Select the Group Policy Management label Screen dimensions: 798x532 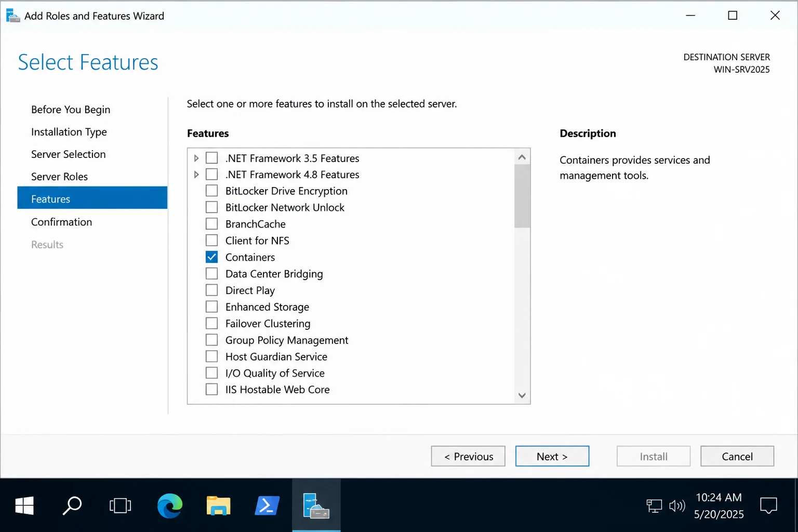pyautogui.click(x=287, y=340)
